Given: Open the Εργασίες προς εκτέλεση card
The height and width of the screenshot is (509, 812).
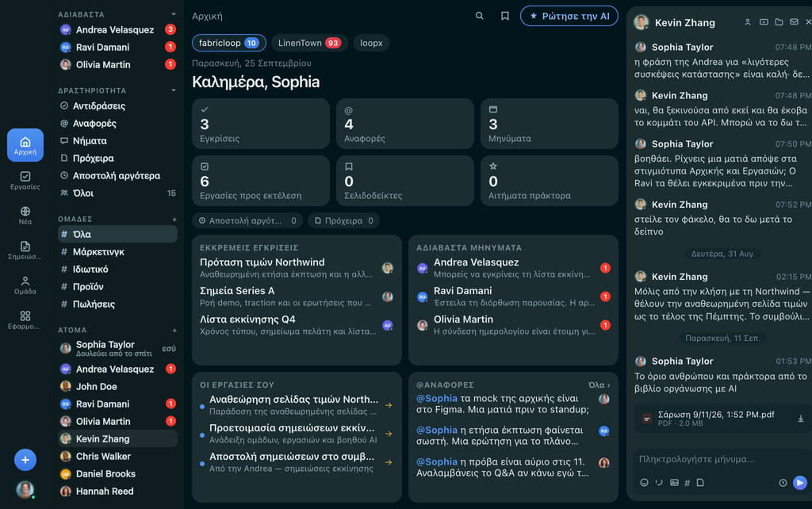Looking at the screenshot, I should tap(260, 181).
